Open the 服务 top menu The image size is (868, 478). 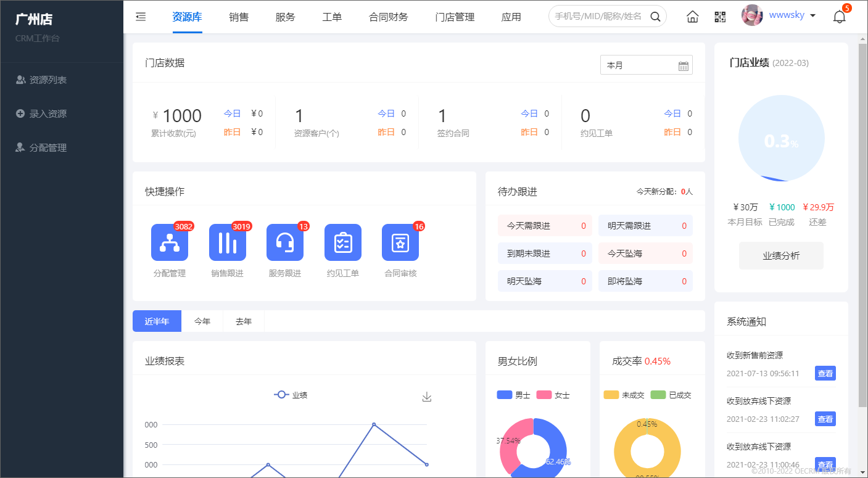pyautogui.click(x=285, y=17)
